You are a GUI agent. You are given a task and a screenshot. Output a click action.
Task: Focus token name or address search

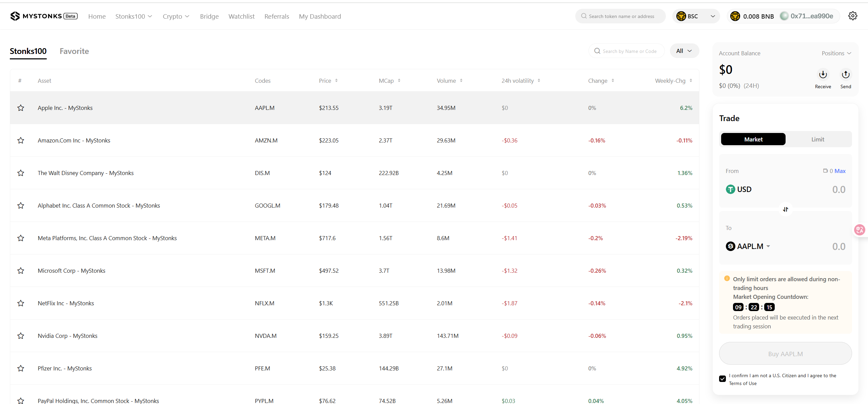coord(620,16)
